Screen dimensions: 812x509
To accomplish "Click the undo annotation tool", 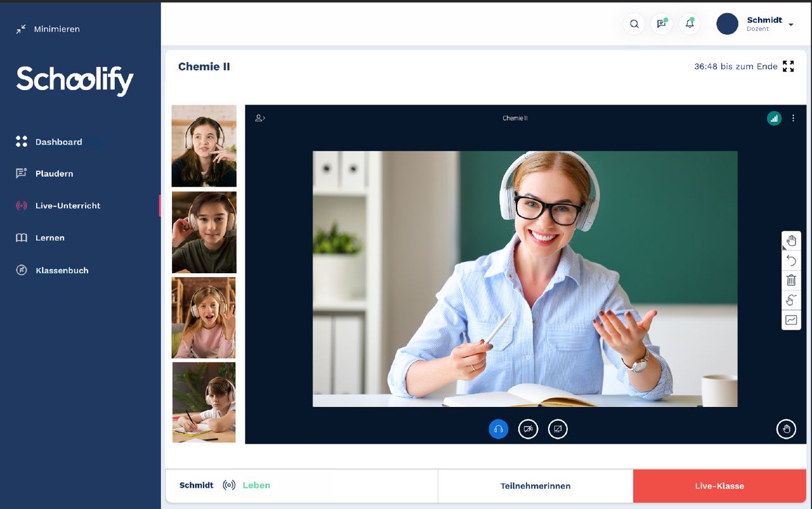I will tap(791, 261).
